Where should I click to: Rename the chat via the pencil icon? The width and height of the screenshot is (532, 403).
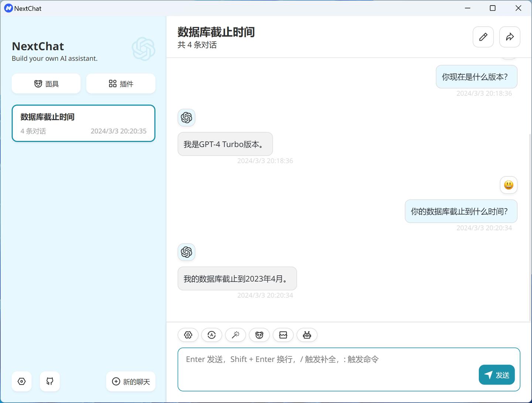(483, 37)
